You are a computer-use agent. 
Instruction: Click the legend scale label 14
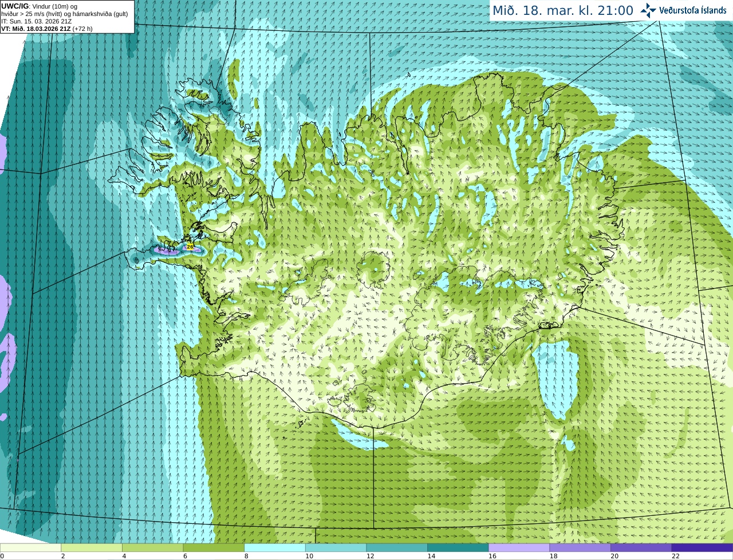tap(431, 556)
